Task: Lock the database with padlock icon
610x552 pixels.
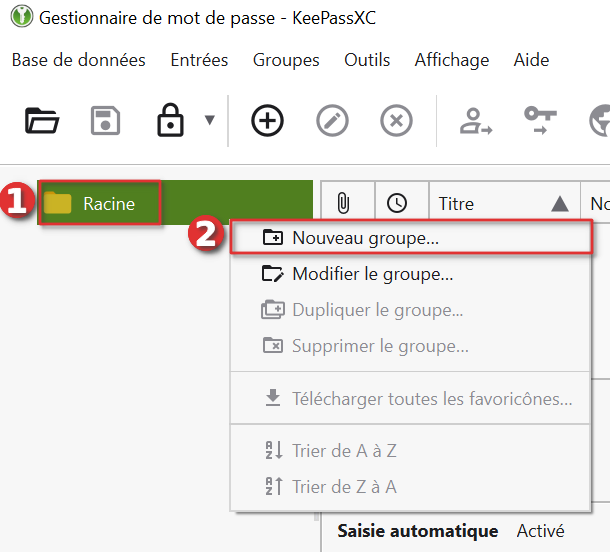Action: point(170,122)
